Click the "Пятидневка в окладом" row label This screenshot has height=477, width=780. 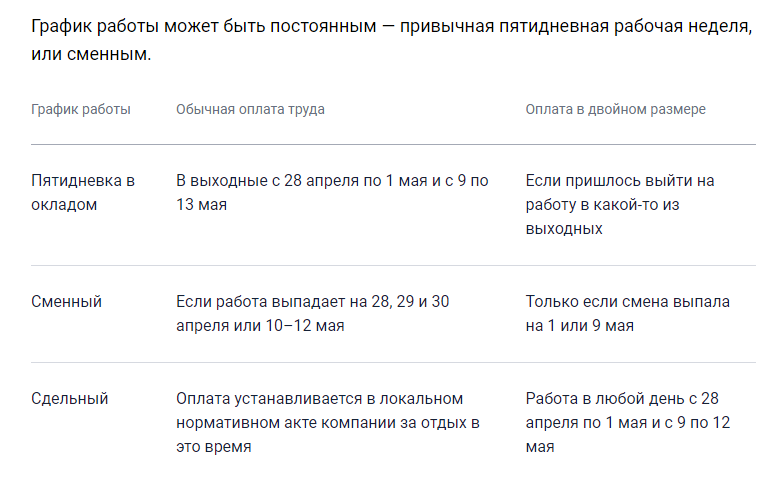click(83, 193)
